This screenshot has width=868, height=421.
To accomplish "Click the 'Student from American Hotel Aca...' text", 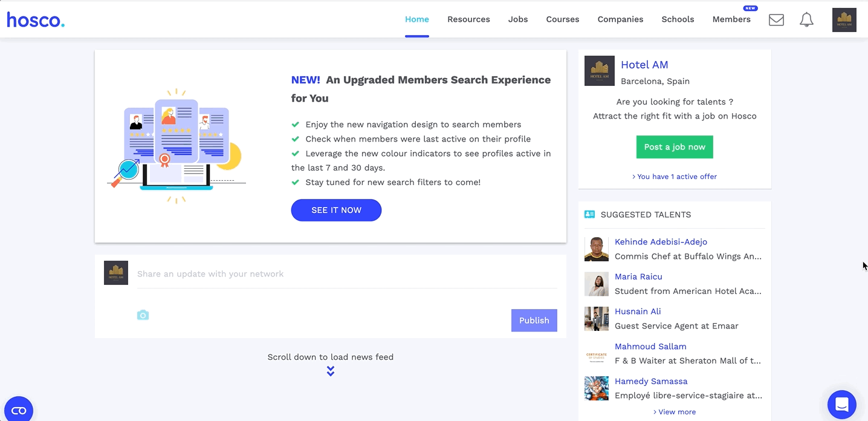I will 688,291.
